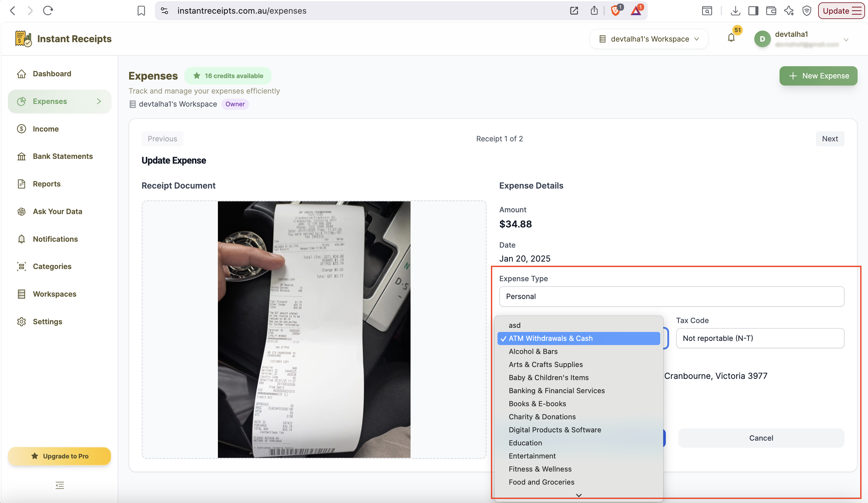Open the Brave Wallet icon
Viewport: 868px width, 503px height.
click(771, 11)
